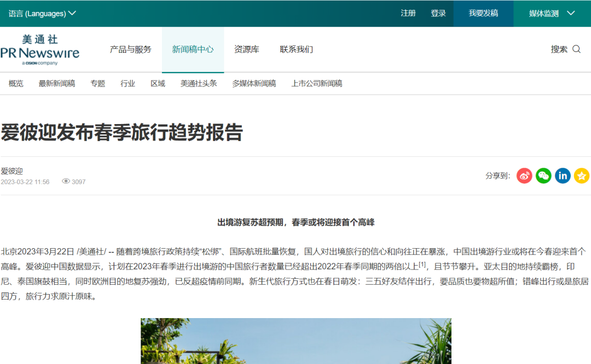Share the article to LinkedIn
This screenshot has height=364, width=591.
[563, 175]
